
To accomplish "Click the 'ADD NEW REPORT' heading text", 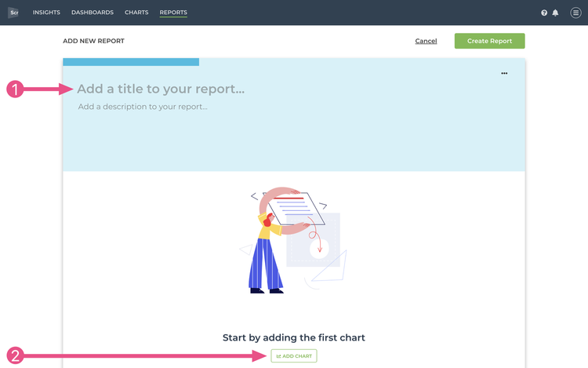I will pos(93,41).
